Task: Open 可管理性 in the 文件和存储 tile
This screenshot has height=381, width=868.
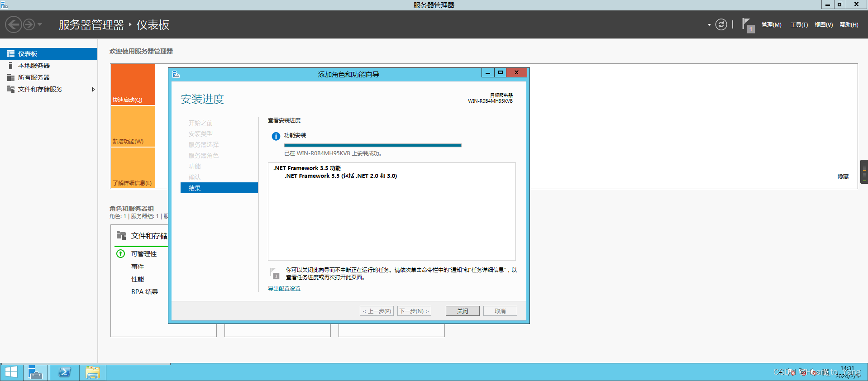Action: [144, 254]
